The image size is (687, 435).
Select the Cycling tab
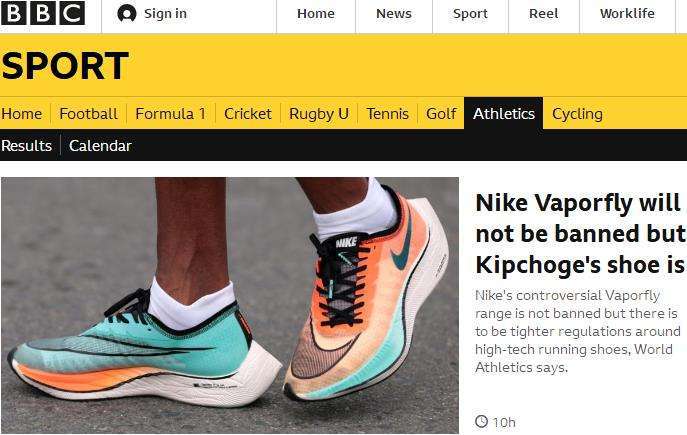577,114
